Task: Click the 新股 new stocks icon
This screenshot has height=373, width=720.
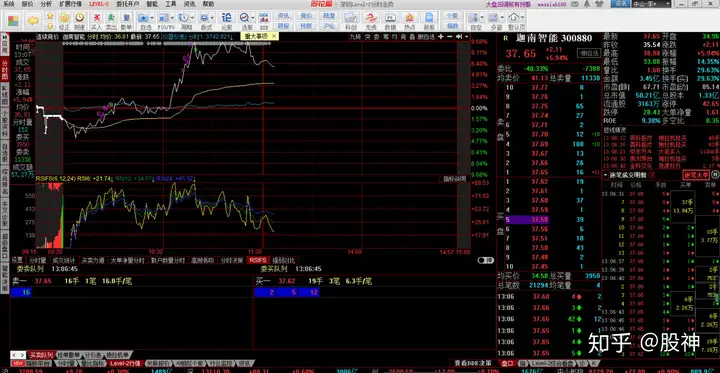Action: (429, 20)
